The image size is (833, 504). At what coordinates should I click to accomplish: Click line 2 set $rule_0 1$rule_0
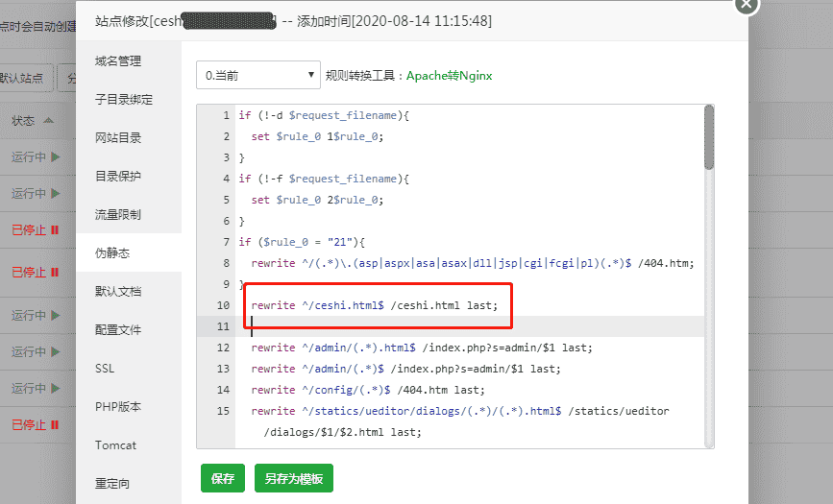coord(317,136)
